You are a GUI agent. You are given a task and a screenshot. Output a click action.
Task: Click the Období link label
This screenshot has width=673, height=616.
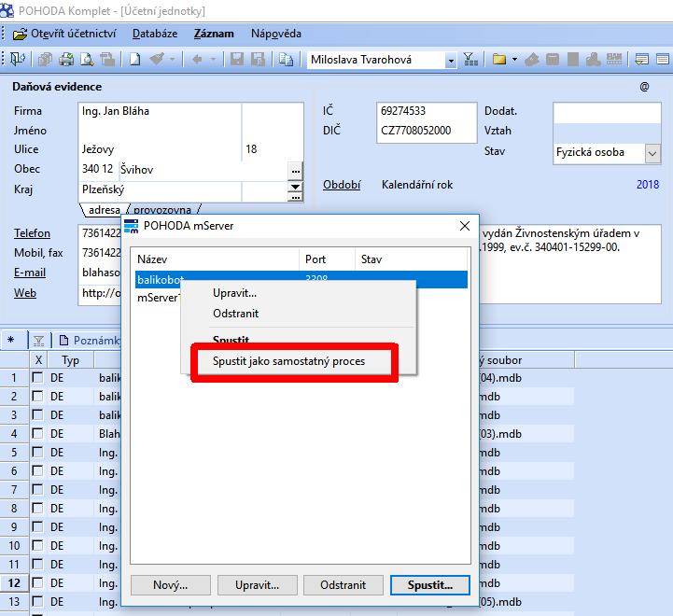(342, 185)
